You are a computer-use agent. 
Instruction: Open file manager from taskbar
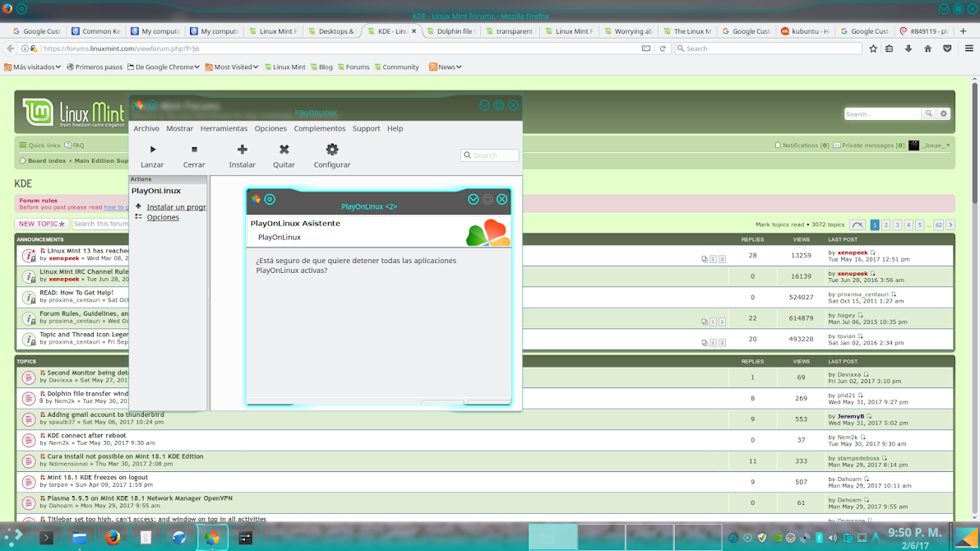tap(80, 537)
